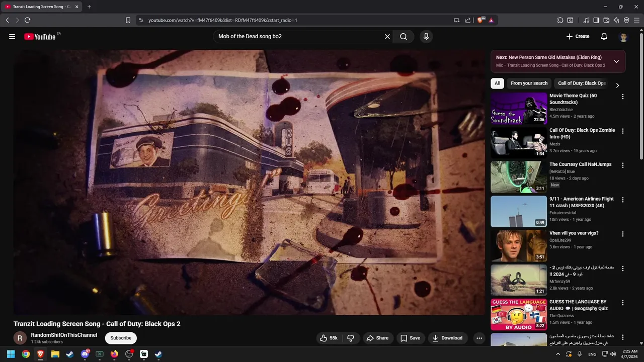Viewport: 644px width, 362px height.
Task: Open Chrome from the taskbar
Action: [26, 354]
